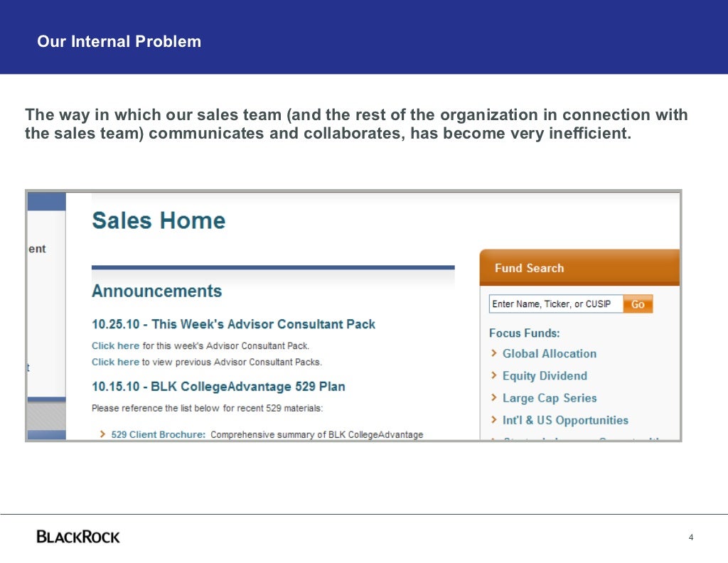The height and width of the screenshot is (563, 728).
Task: Click arrow icon beside Large Cap Series
Action: (494, 398)
